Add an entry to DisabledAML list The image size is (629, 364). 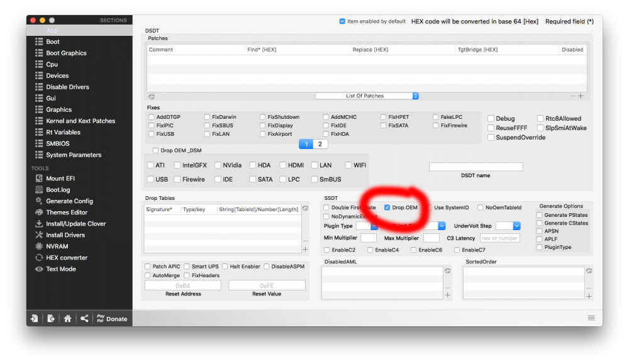tap(448, 295)
